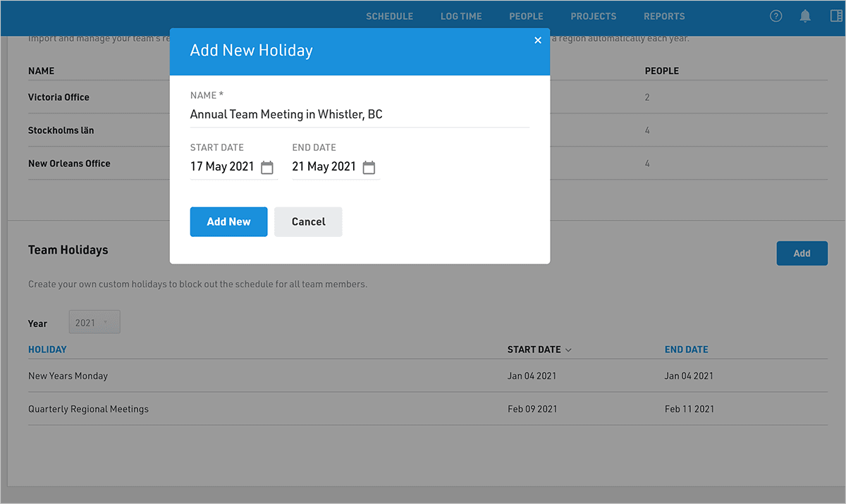Navigate to Reports
This screenshot has width=846, height=504.
[664, 16]
